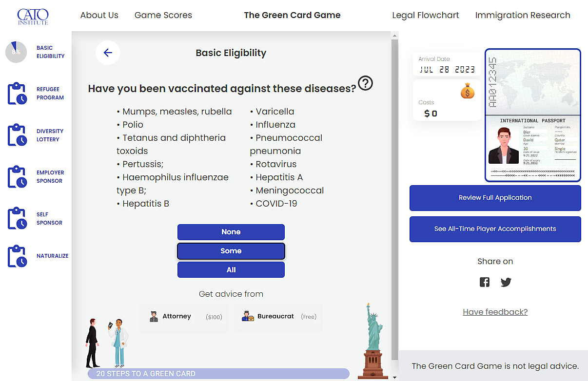Screen dimensions: 588x381
Task: Click the Cato Institute logo
Action: click(x=33, y=16)
